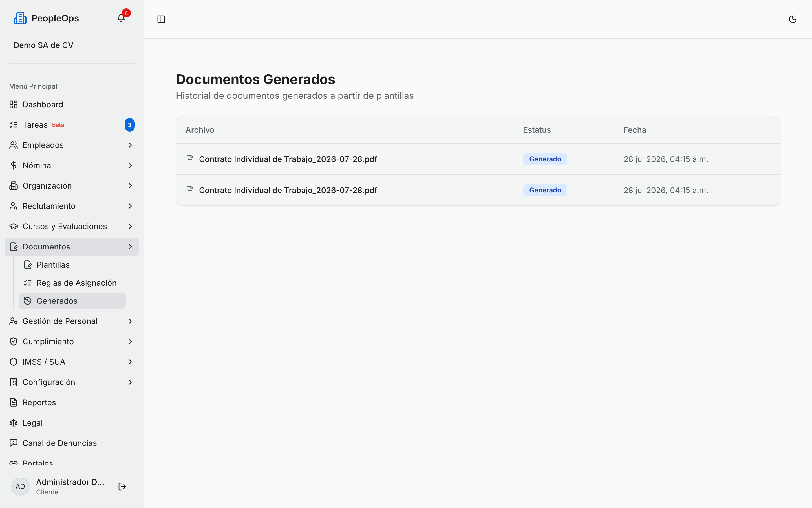Click the Gestión de Personal user-gear icon
This screenshot has width=812, height=508.
pyautogui.click(x=14, y=321)
